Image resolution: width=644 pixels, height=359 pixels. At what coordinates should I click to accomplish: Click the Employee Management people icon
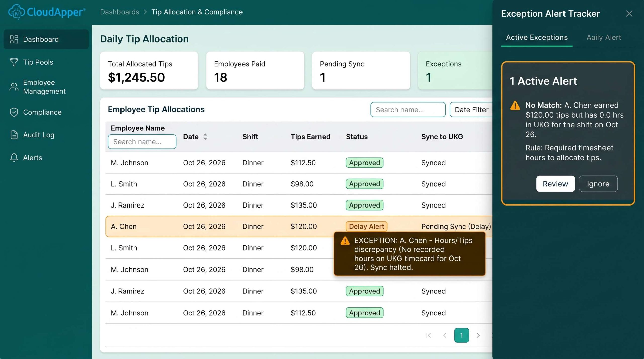(x=14, y=87)
